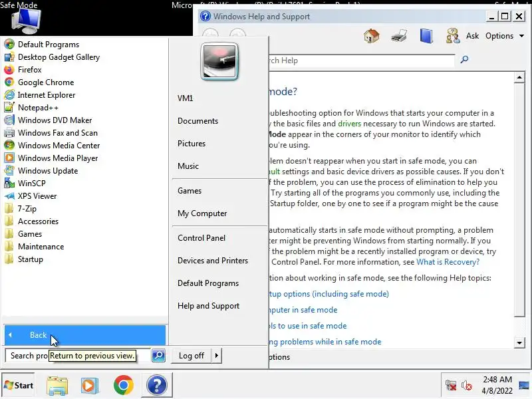This screenshot has width=532, height=399.
Task: Open the Options dropdown in Help
Action: pyautogui.click(x=505, y=36)
